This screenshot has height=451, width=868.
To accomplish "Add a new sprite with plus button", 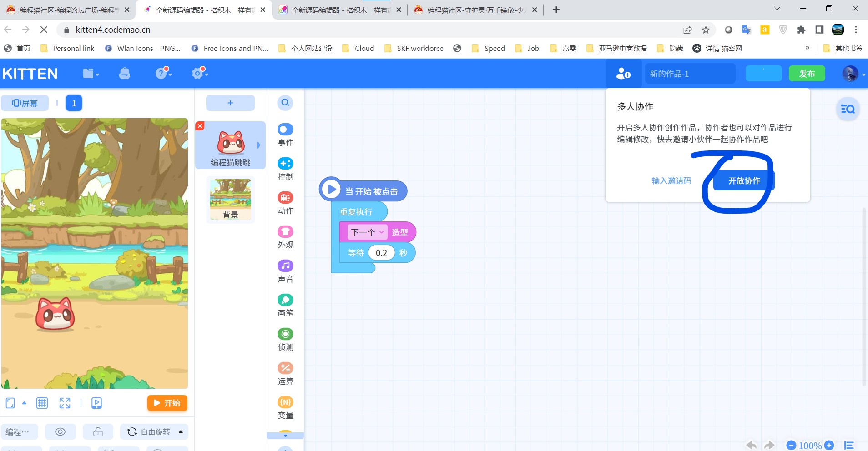I will click(x=230, y=103).
